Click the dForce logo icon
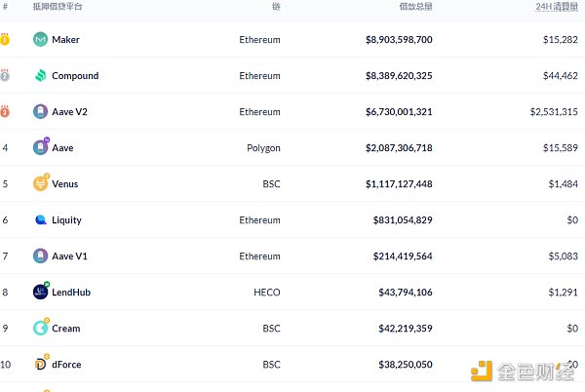Screen dimensions: 585x392 pyautogui.click(x=41, y=363)
